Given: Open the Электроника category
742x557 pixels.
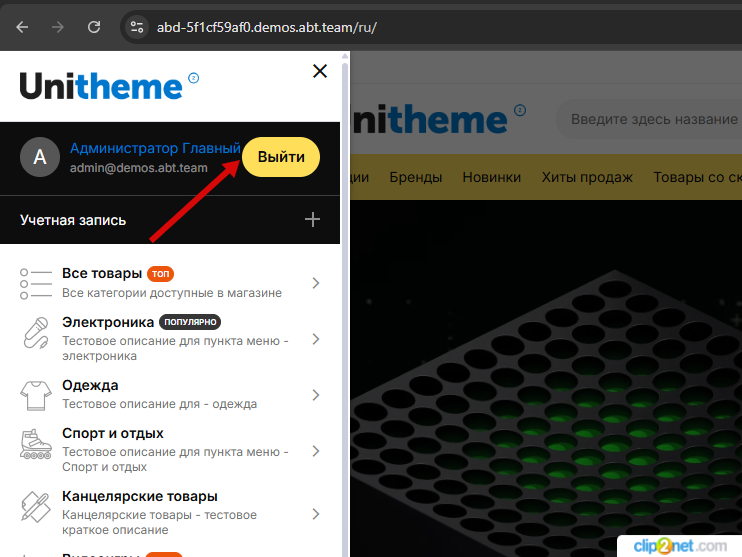Looking at the screenshot, I should tap(108, 322).
